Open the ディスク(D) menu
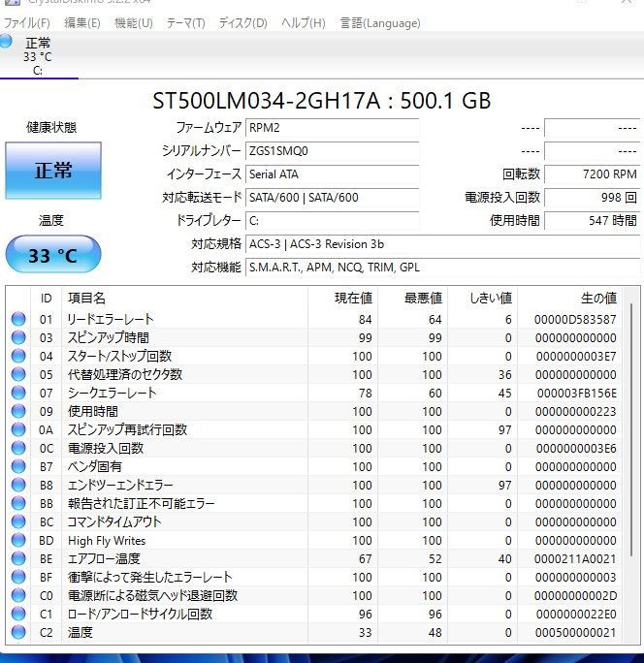This screenshot has width=644, height=663. tap(243, 23)
